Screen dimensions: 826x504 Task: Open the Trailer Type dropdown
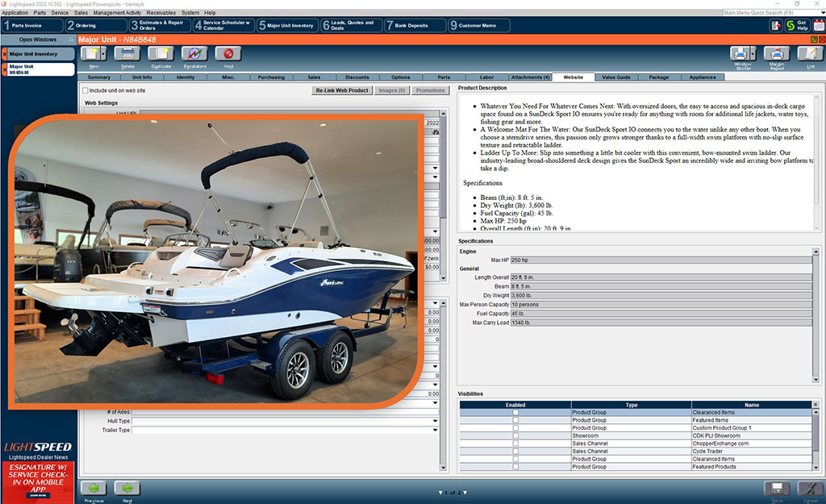[435, 430]
